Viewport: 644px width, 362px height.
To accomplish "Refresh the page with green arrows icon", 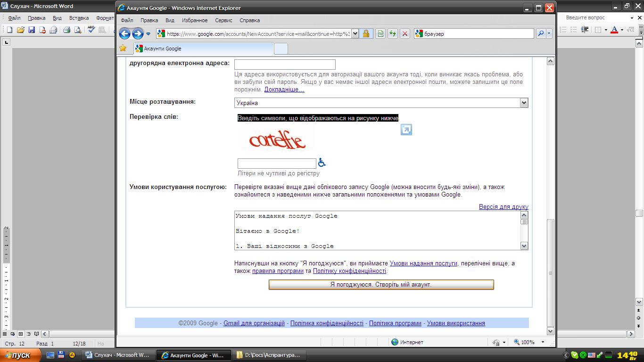I will (x=392, y=33).
